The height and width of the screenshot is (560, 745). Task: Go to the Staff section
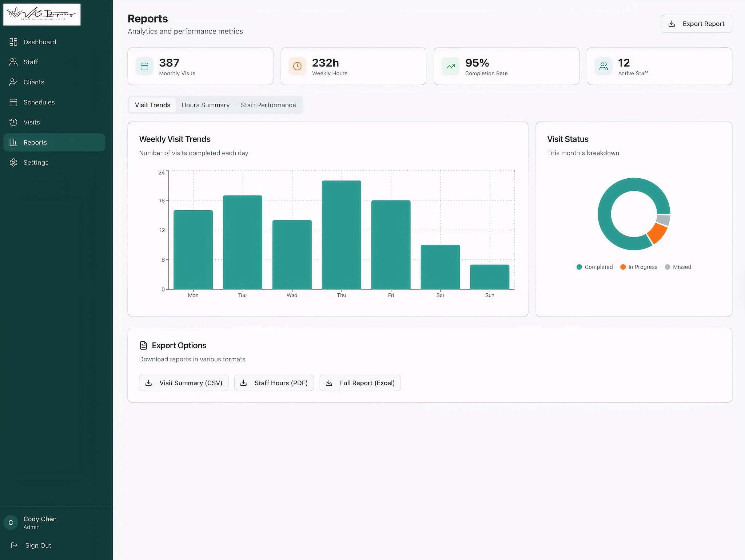[54, 62]
